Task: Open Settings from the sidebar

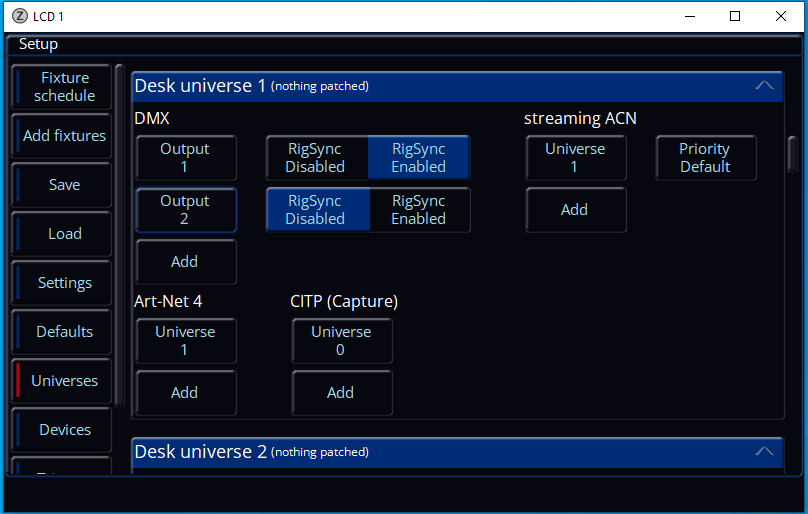Action: coord(64,283)
